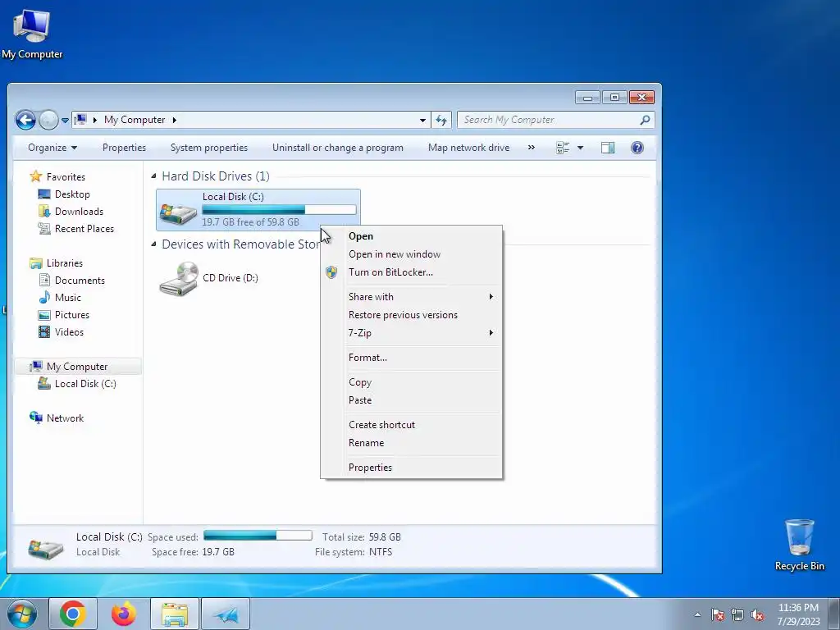The height and width of the screenshot is (630, 840).
Task: Choose Rename from the context menu
Action: click(x=411, y=443)
